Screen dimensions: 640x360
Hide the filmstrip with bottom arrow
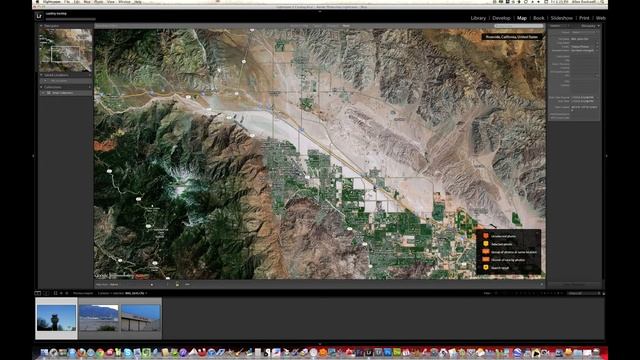tap(320, 344)
